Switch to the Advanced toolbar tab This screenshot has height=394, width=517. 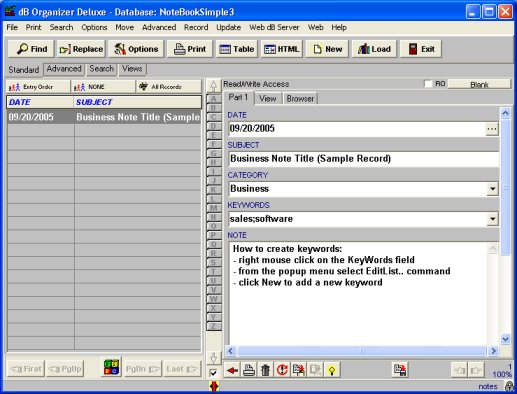point(64,69)
